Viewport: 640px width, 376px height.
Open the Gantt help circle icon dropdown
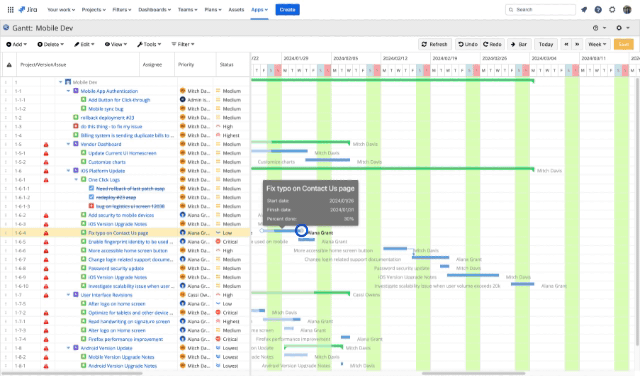coord(599,28)
